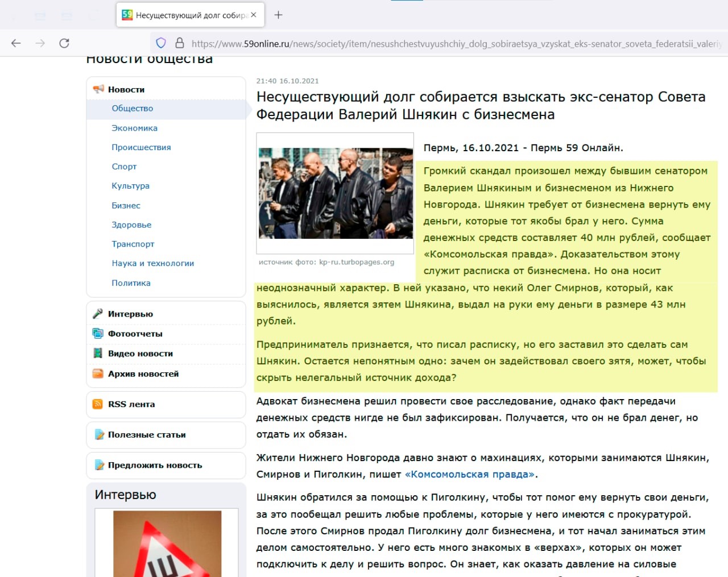Image resolution: width=728 pixels, height=577 pixels.
Task: Open Наука и технологии category
Action: point(152,264)
